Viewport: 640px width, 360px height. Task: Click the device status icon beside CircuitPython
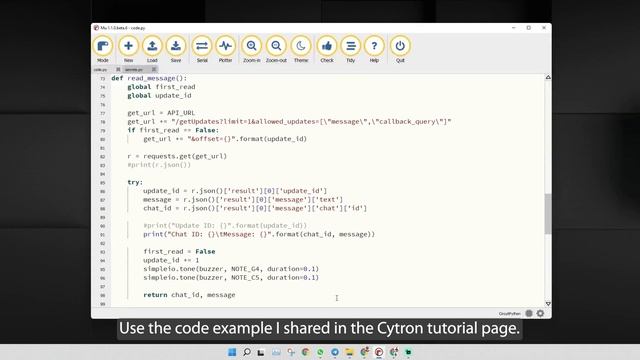(529, 313)
